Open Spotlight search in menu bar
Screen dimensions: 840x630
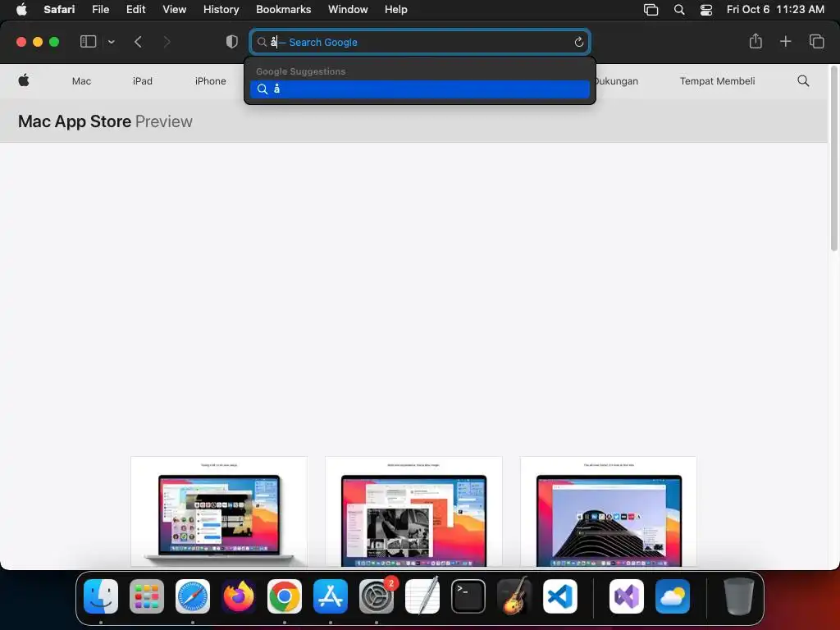pos(678,10)
